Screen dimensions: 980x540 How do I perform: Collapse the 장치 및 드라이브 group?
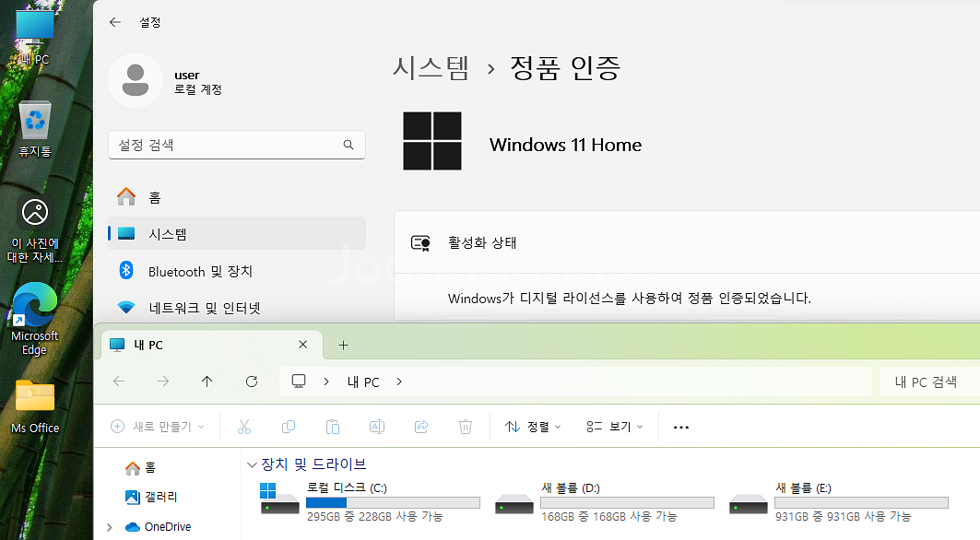(252, 464)
